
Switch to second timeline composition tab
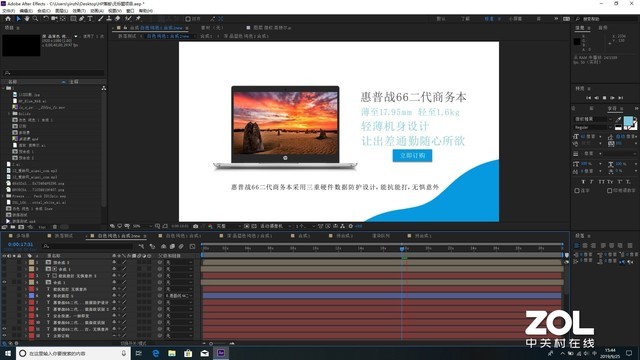tap(60, 236)
